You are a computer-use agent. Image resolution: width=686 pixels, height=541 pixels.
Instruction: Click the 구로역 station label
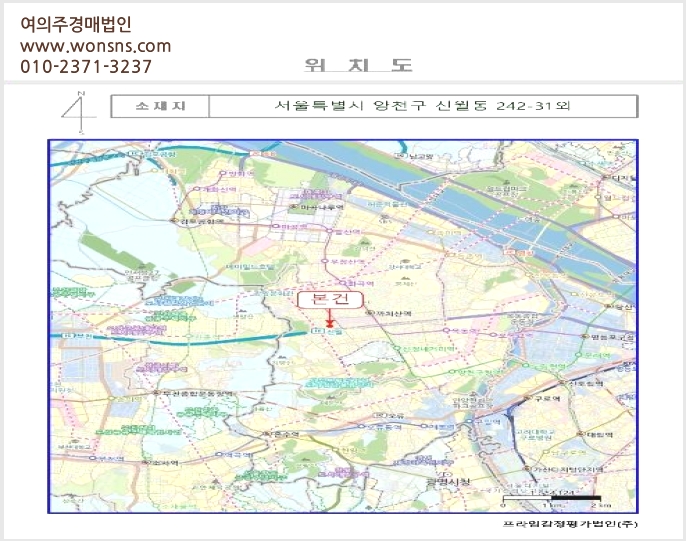pyautogui.click(x=548, y=398)
